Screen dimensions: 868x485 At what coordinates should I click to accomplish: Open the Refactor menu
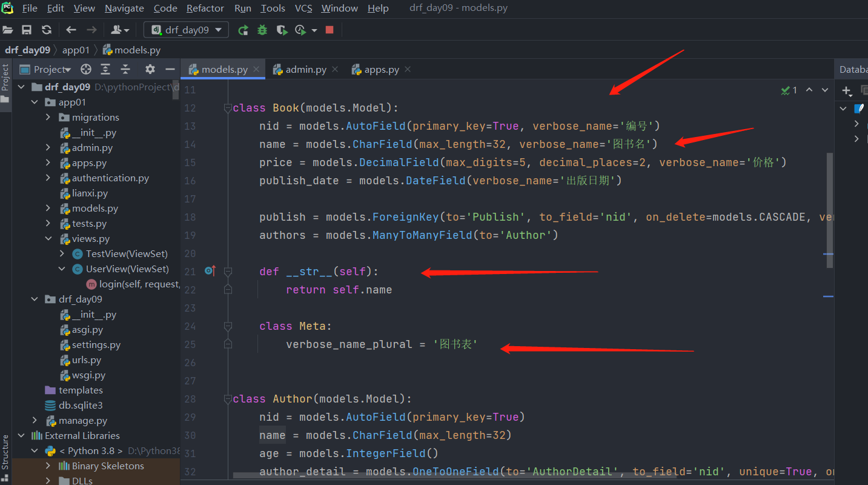pyautogui.click(x=205, y=8)
